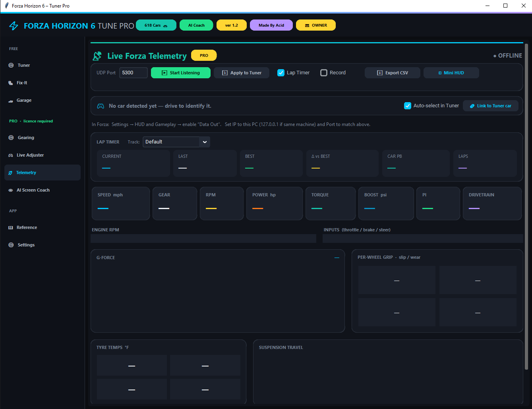The width and height of the screenshot is (532, 409).
Task: Click the vertical scrollbar on the right
Action: coord(526,207)
